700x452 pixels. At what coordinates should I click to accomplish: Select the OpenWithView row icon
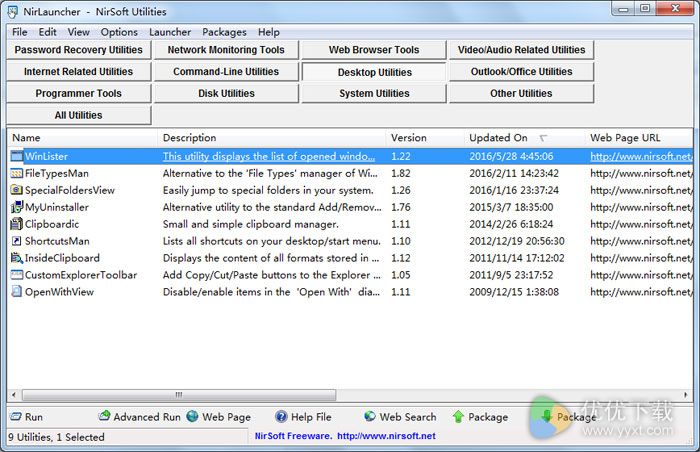point(17,292)
